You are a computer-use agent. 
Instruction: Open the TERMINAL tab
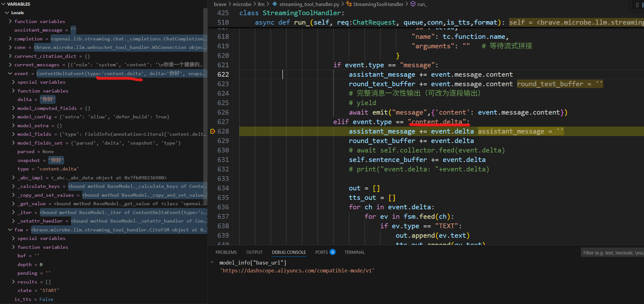coord(354,252)
